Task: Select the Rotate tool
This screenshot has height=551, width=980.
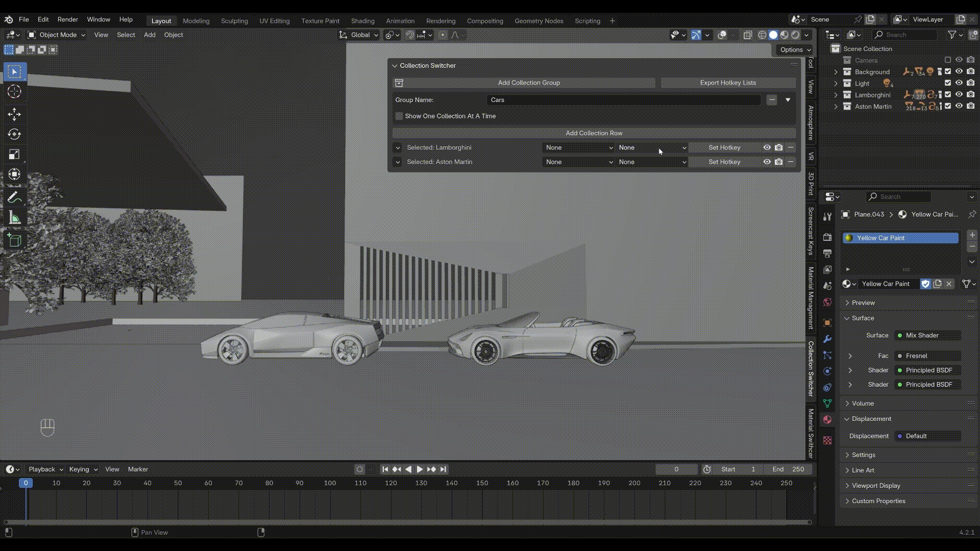Action: [x=14, y=134]
